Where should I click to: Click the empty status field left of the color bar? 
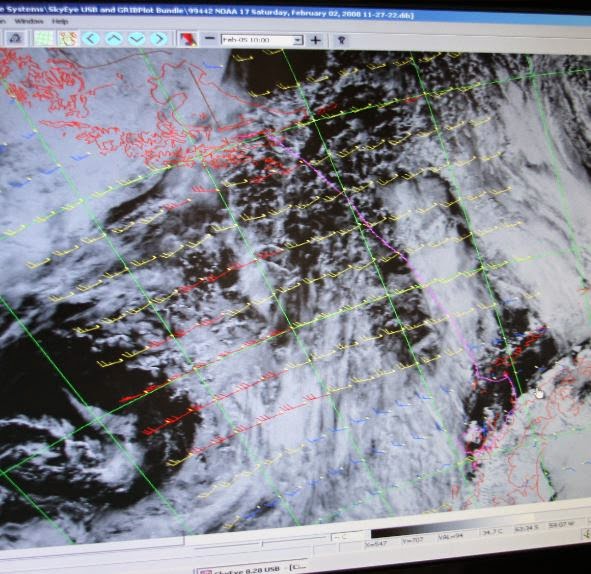[349, 536]
